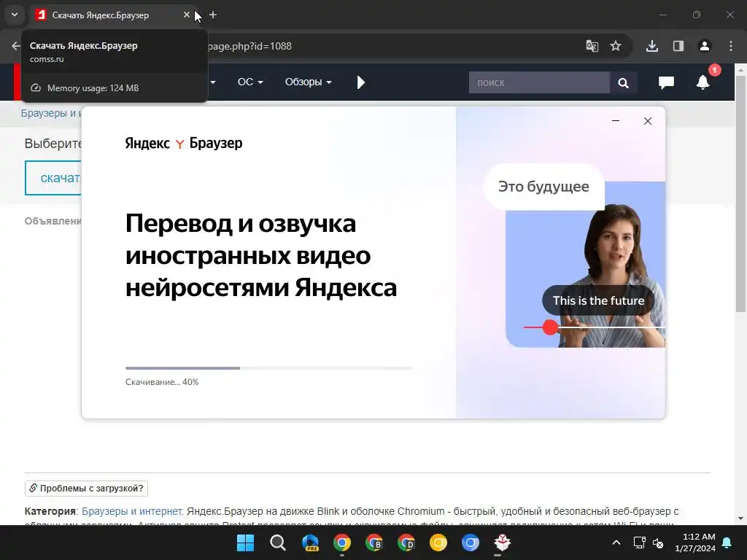Click the translate page icon

[592, 46]
